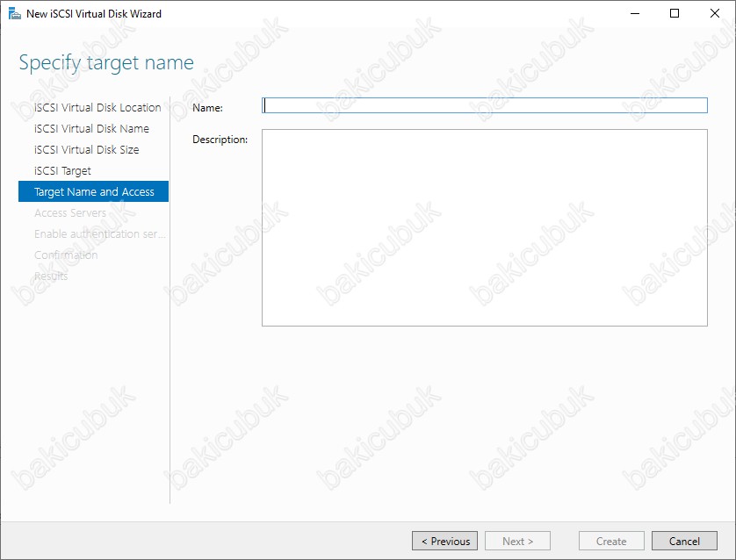Jump to the iSCSI Target step

click(x=62, y=170)
